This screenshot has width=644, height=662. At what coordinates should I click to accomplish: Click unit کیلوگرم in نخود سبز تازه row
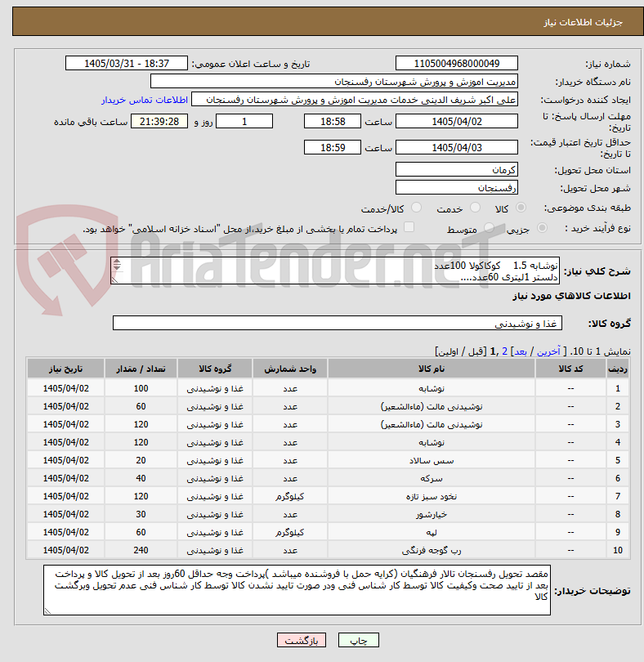pos(290,497)
